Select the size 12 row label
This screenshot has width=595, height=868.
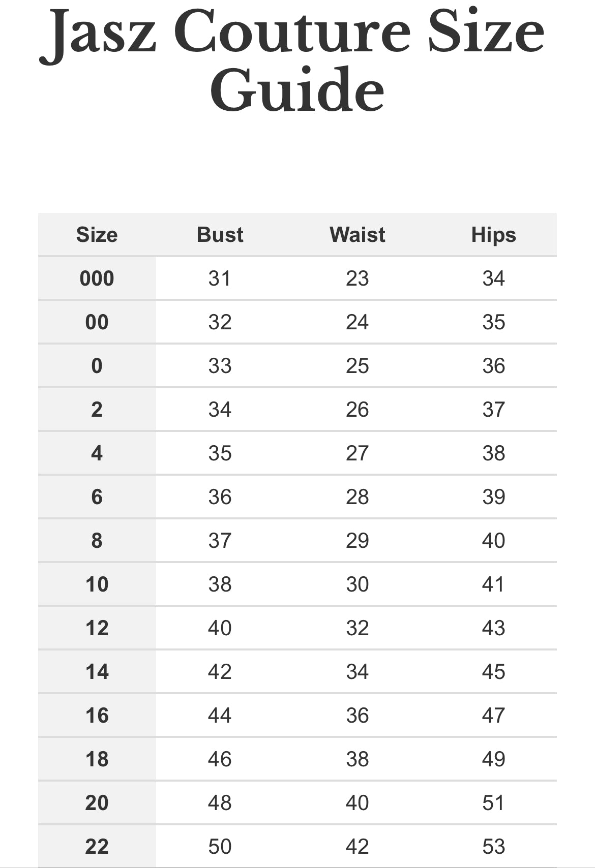coord(97,628)
